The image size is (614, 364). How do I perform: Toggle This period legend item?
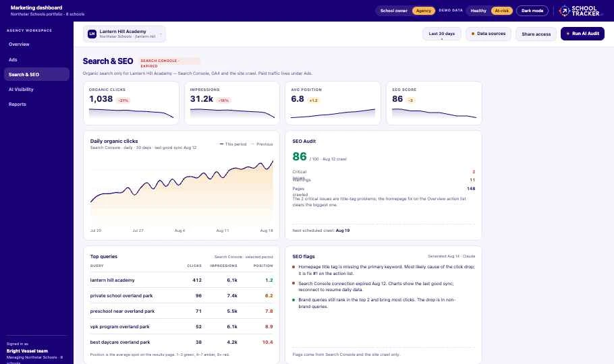coord(233,144)
